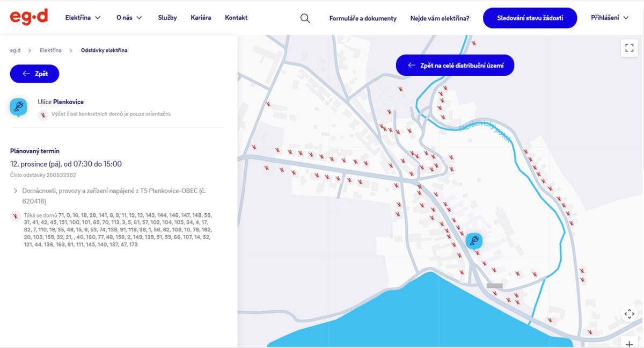Toggle fullscreen map view
The width and height of the screenshot is (644, 348).
tap(629, 48)
